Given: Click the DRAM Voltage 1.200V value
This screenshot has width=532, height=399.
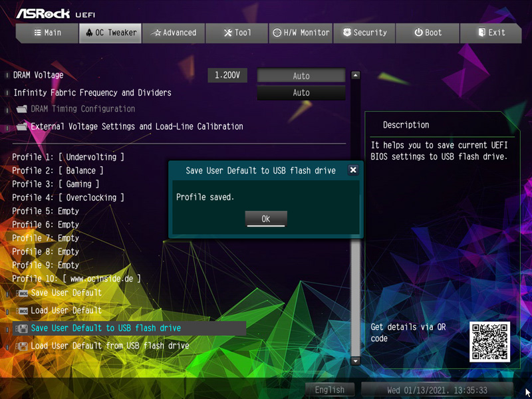Looking at the screenshot, I should pyautogui.click(x=227, y=75).
